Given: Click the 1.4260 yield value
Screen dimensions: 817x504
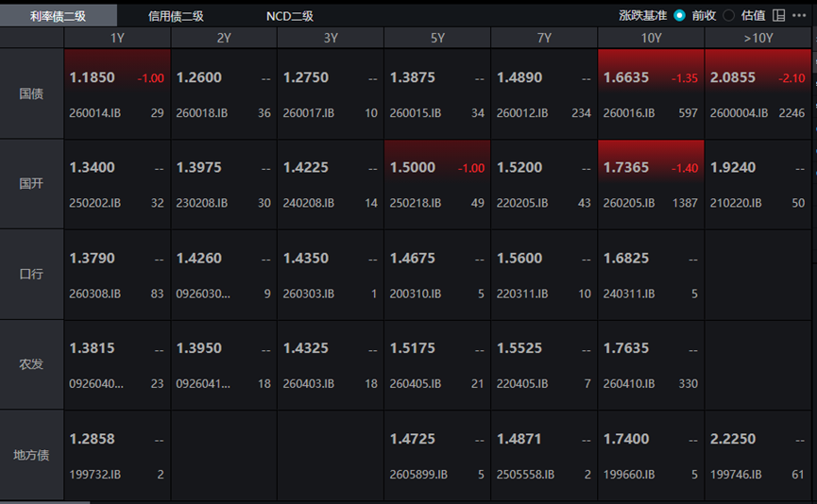Looking at the screenshot, I should (x=199, y=259).
